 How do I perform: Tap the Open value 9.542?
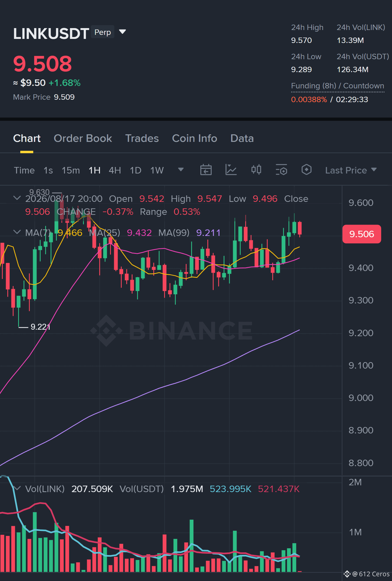[x=152, y=199]
